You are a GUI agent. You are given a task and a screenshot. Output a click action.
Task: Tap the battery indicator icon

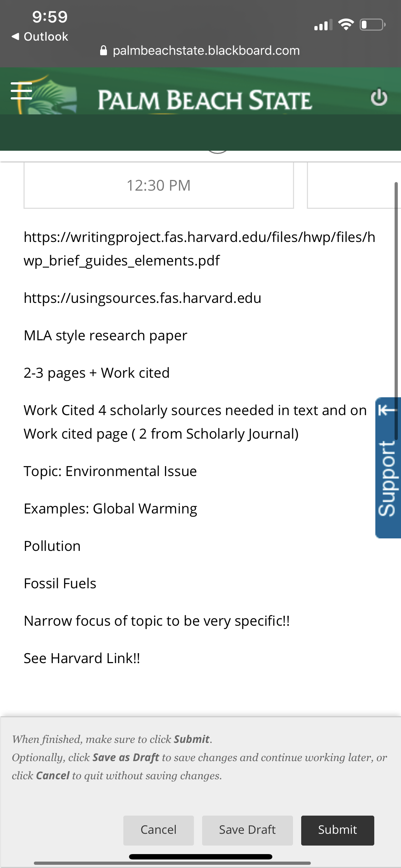[x=372, y=25]
